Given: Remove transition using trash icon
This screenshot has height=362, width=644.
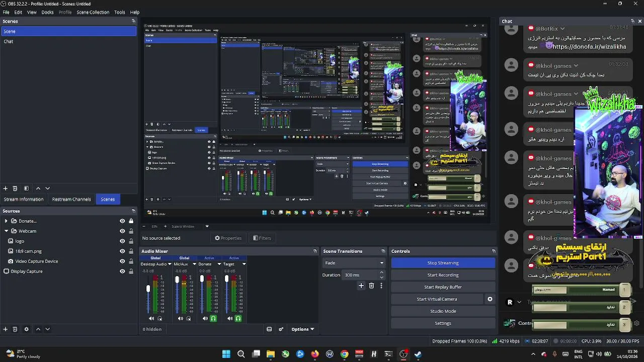Looking at the screenshot, I should [371, 286].
